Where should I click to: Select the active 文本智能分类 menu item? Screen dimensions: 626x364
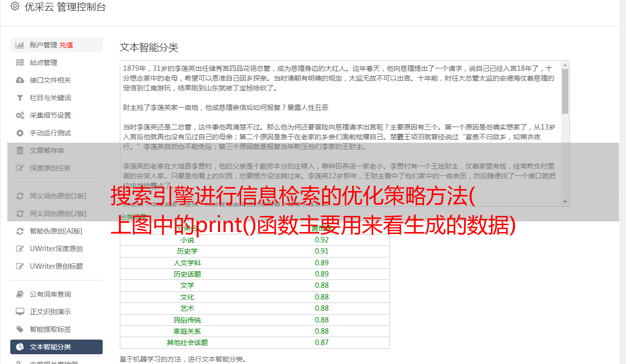[56, 347]
